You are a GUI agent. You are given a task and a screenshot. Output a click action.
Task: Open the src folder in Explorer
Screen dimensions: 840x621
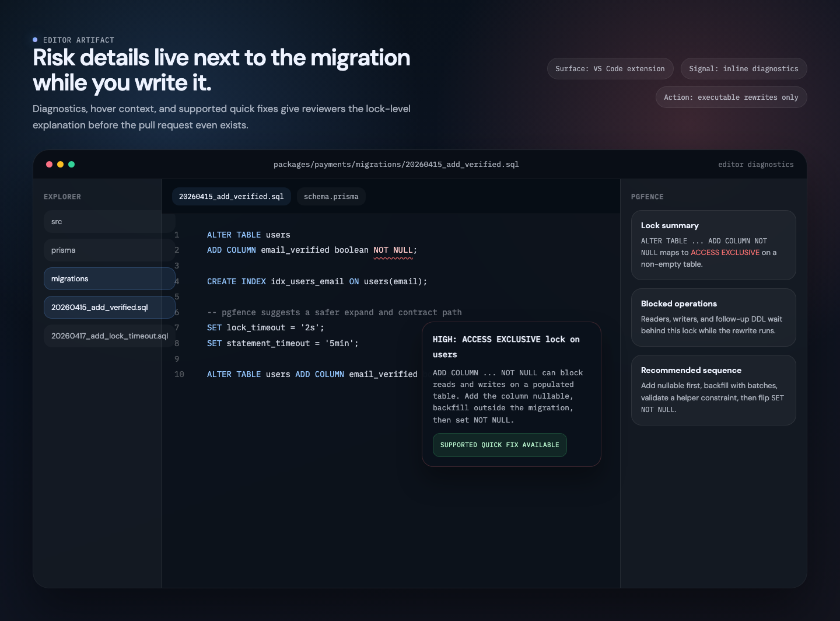[x=108, y=222]
